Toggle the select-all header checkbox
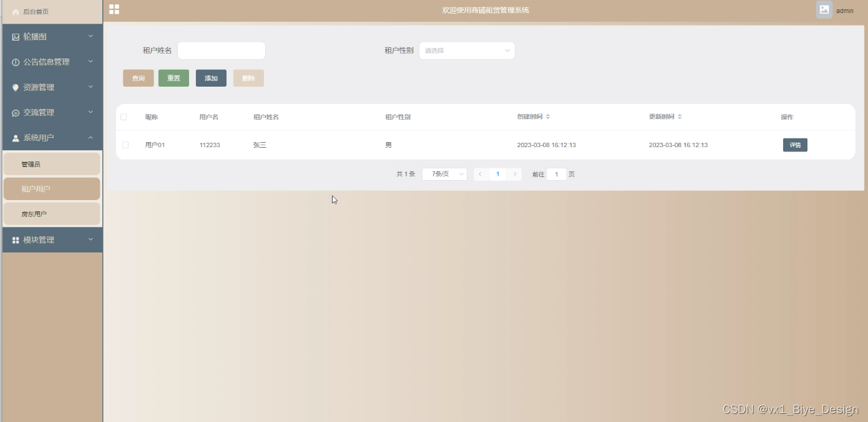This screenshot has height=422, width=868. coord(124,117)
